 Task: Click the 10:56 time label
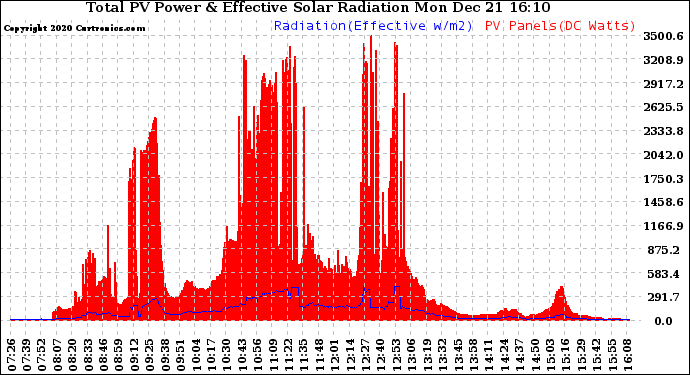(x=258, y=355)
